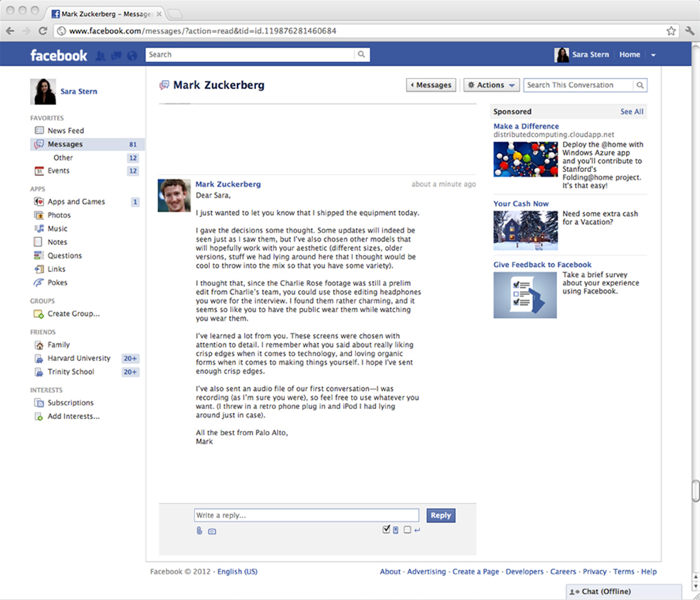Image resolution: width=700 pixels, height=600 pixels.
Task: Open Notes in sidebar
Action: [x=57, y=242]
